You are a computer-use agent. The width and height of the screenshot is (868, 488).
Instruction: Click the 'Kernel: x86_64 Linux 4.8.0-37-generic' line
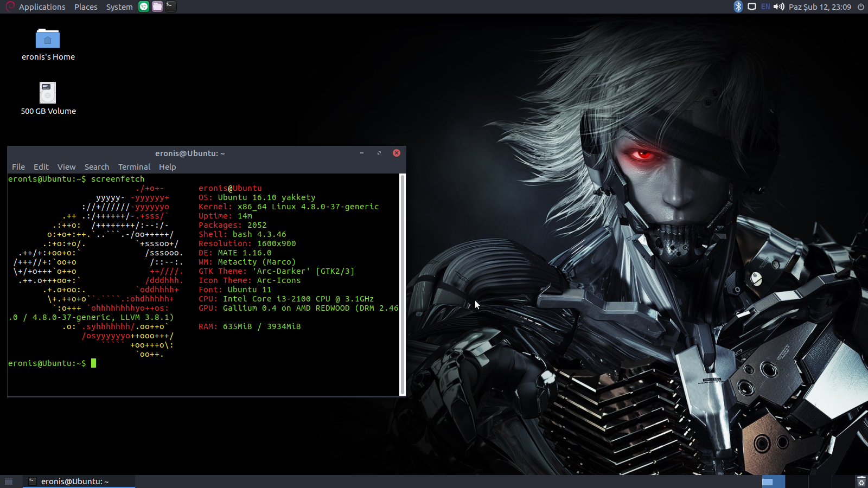coord(289,207)
